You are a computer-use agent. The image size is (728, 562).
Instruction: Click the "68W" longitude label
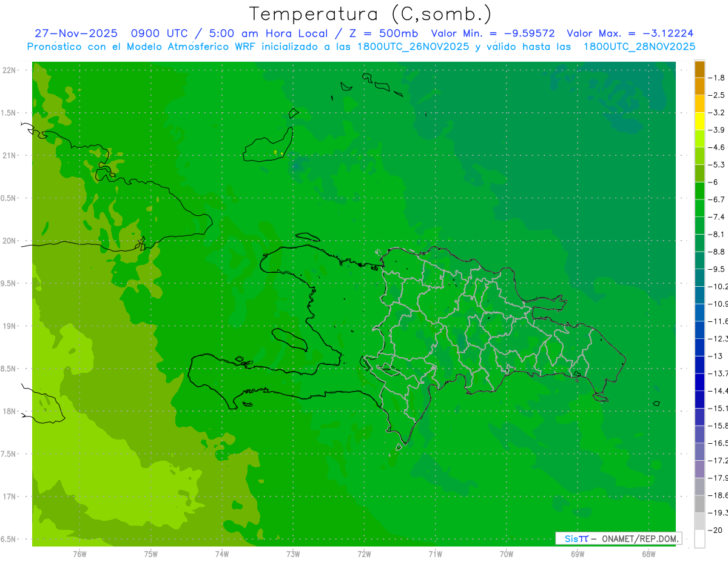tap(649, 554)
